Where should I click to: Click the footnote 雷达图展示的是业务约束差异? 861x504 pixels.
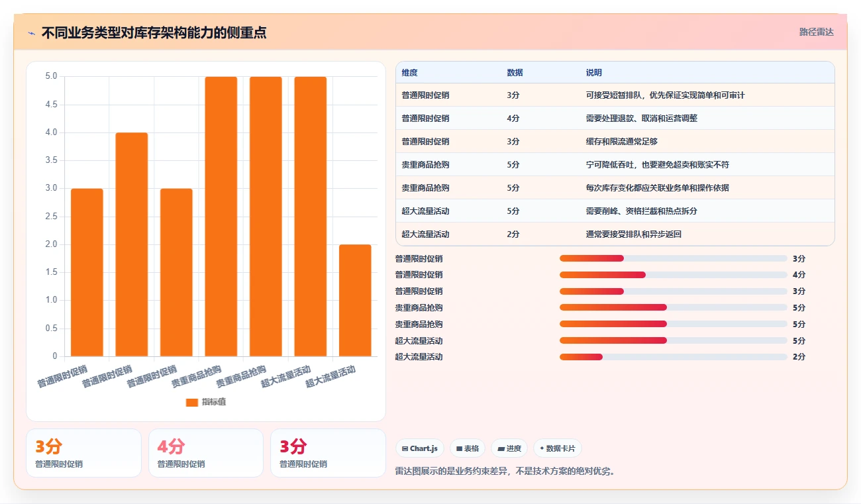pyautogui.click(x=505, y=472)
